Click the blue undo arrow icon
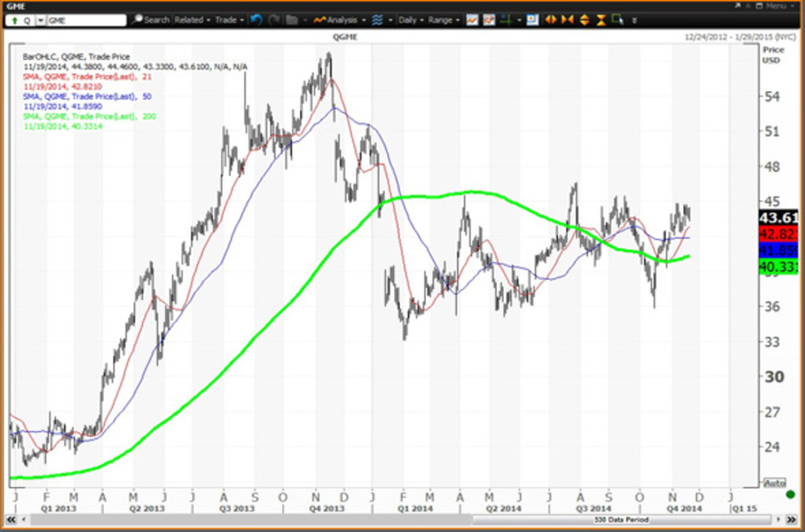The width and height of the screenshot is (805, 532). tap(256, 20)
